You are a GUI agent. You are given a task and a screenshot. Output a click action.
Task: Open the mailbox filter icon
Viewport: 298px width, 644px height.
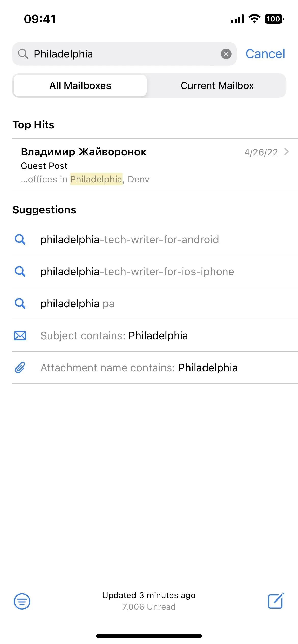[22, 601]
